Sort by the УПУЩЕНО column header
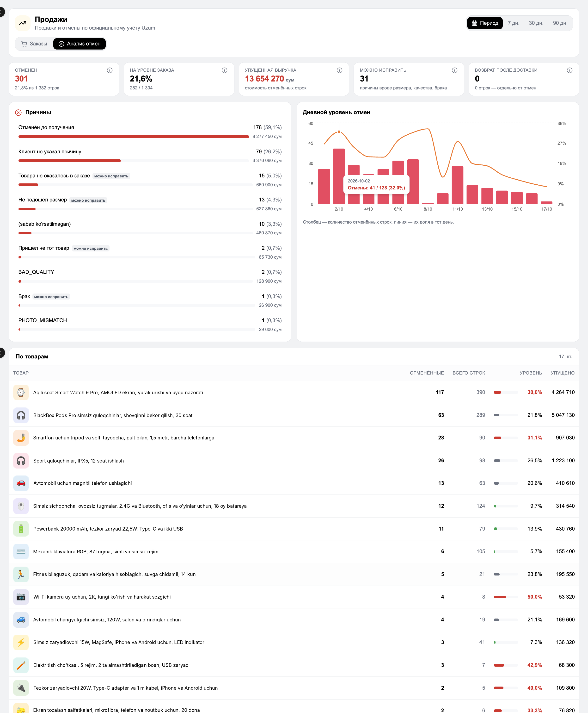 563,373
